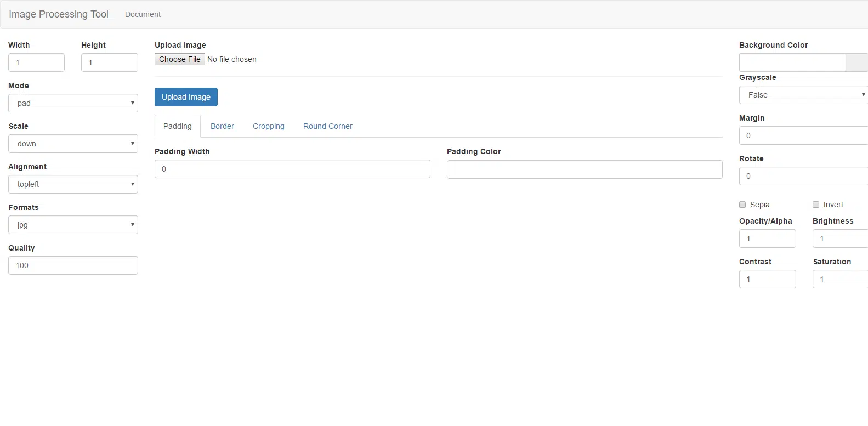Screen dimensions: 868x426
Task: Click the Choose File button
Action: [x=180, y=59]
